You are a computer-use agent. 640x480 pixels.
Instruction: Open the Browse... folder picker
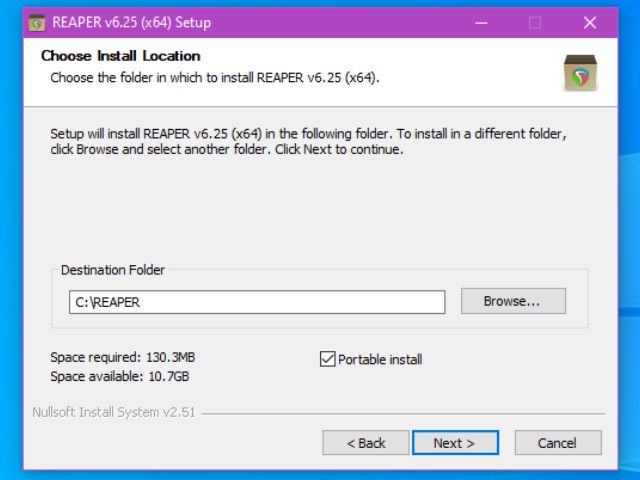(513, 301)
